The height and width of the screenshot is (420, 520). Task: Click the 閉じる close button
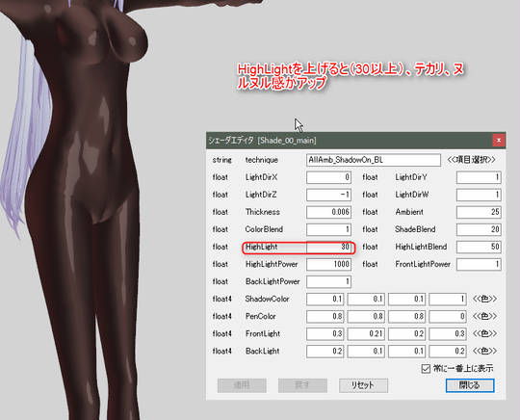tap(470, 385)
